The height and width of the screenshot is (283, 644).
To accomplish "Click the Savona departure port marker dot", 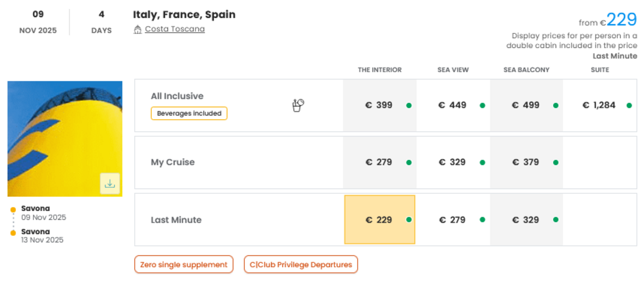I will 13,209.
